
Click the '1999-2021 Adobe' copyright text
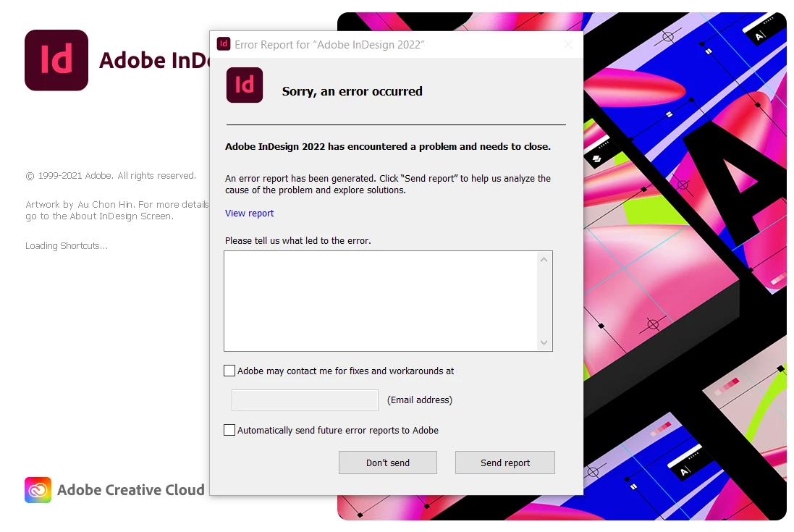[x=111, y=176]
